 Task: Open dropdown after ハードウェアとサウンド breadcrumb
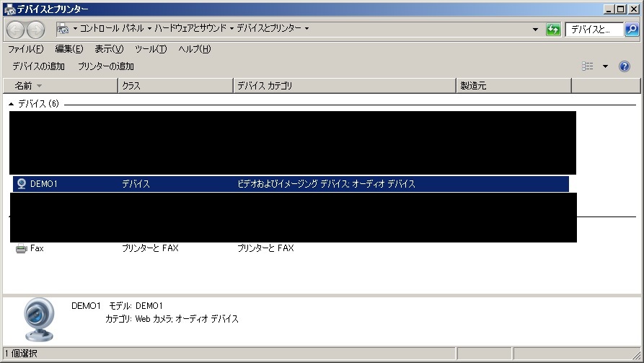tap(231, 28)
